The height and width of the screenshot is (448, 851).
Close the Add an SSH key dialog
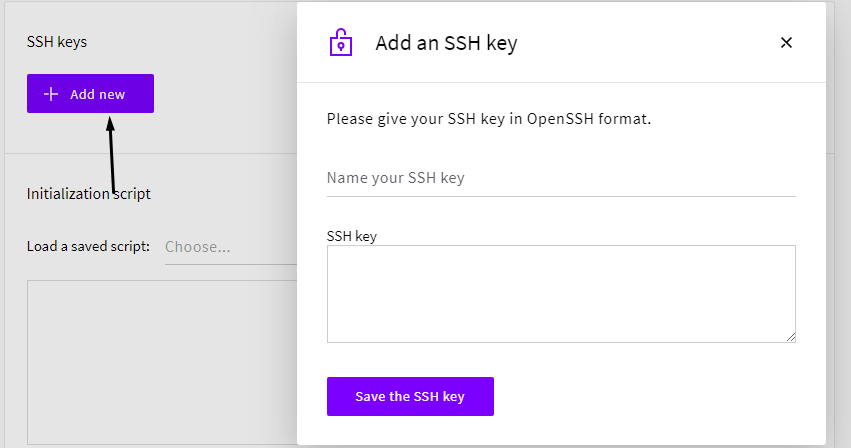(x=786, y=42)
